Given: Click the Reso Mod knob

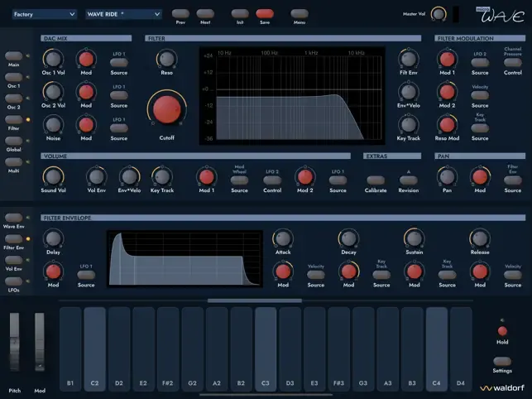Looking at the screenshot, I should point(447,125).
